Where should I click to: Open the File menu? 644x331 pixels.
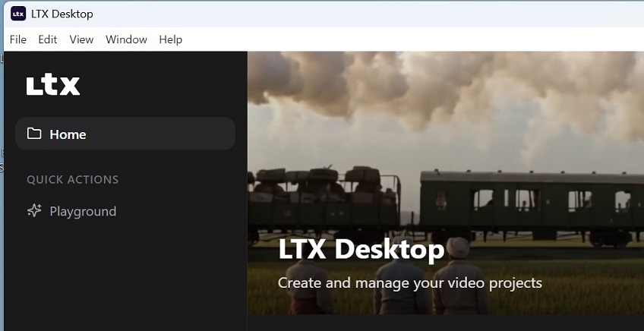point(17,39)
